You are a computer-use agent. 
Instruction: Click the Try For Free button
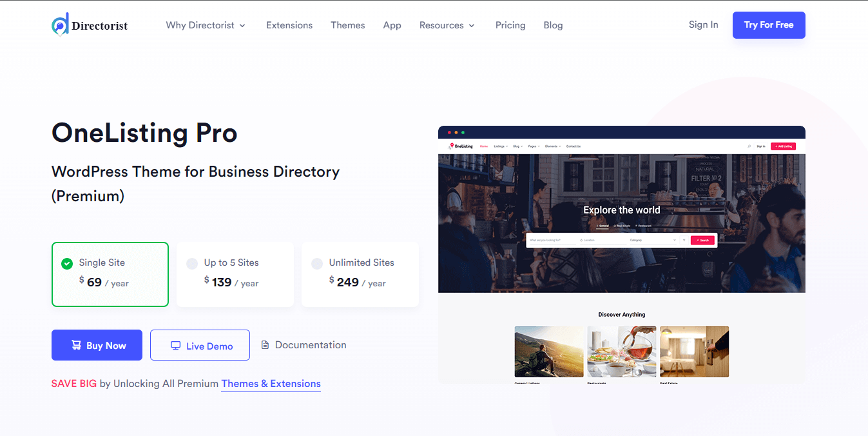[768, 25]
